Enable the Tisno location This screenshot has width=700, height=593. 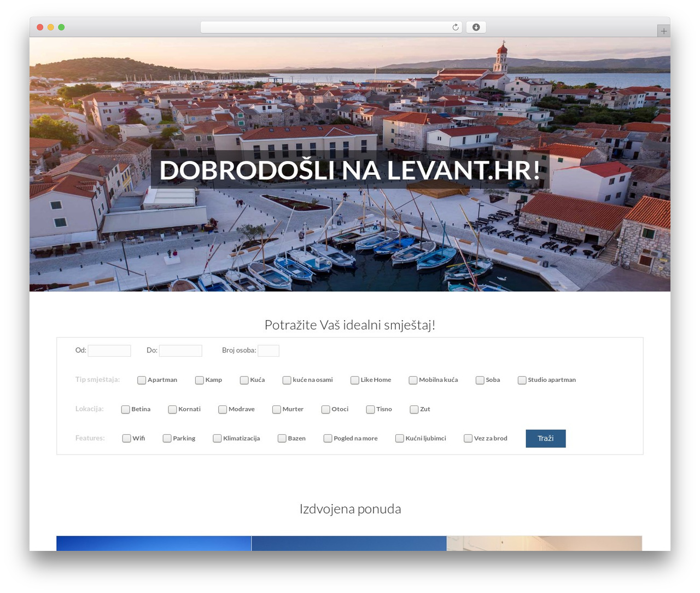point(371,410)
